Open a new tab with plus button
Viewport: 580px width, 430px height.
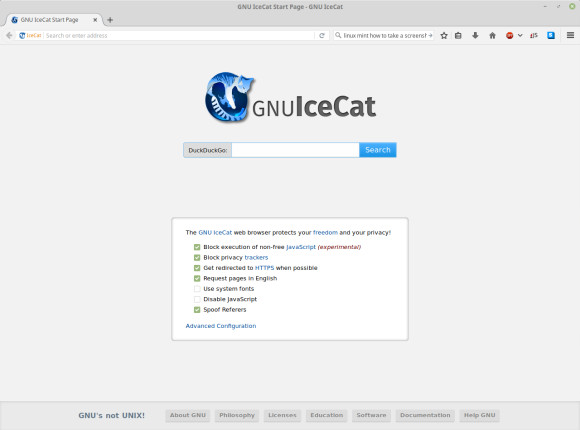click(x=110, y=20)
